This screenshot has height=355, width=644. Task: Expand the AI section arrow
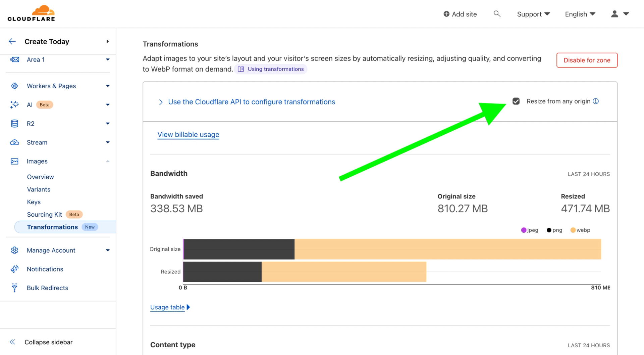[x=108, y=105]
